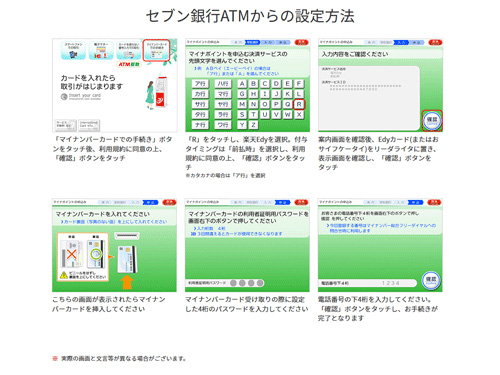Tap the red-outlined マイナンバーカード手続き tile

click(156, 50)
